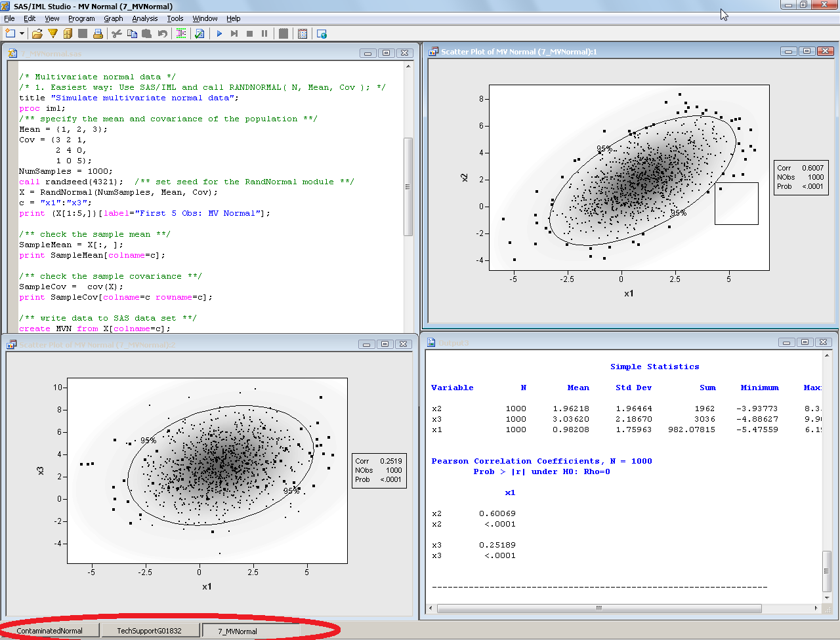
Task: Click the Output window vertical scrollbar thumb
Action: [828, 571]
